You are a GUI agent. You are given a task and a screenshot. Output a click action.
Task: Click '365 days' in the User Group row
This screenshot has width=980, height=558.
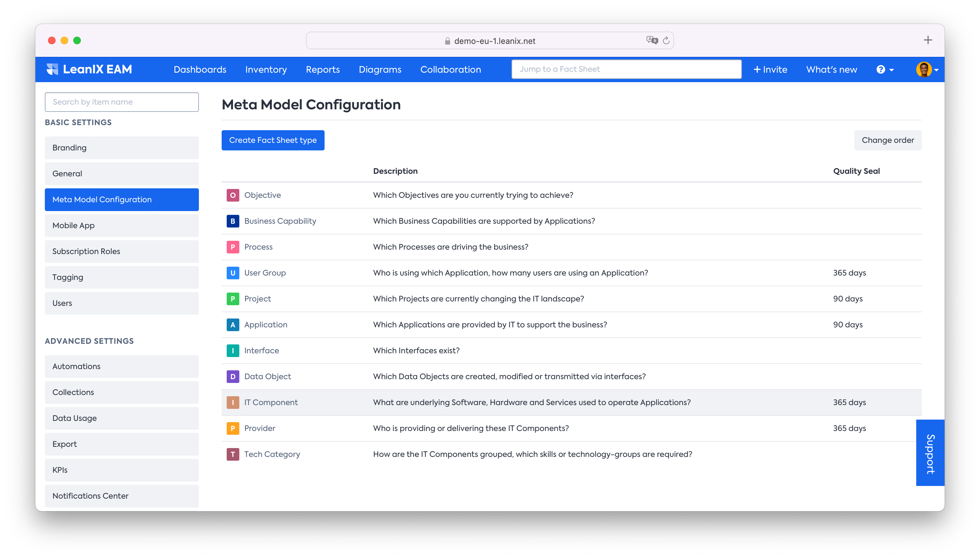pyautogui.click(x=849, y=273)
